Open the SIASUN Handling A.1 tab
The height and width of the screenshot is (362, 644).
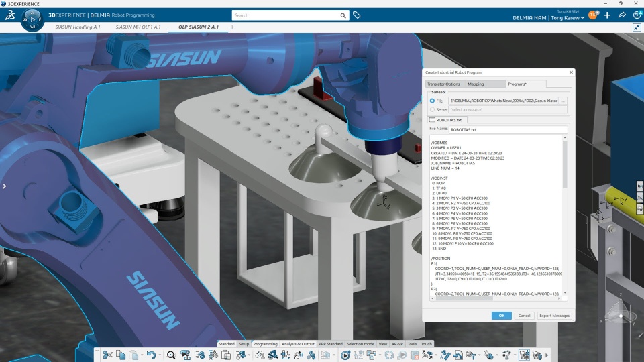78,27
